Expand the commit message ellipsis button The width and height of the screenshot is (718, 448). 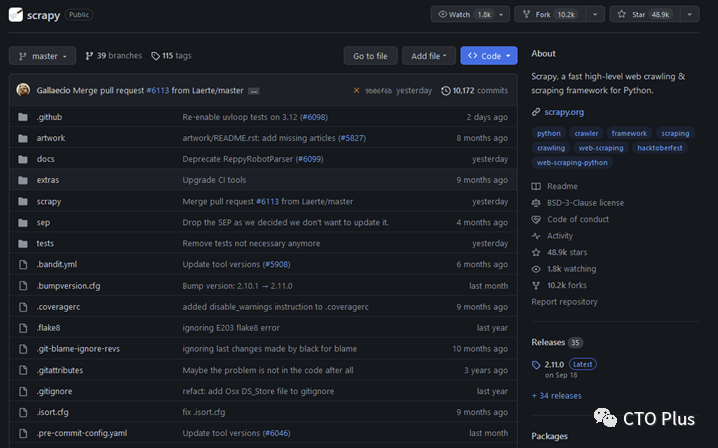pos(254,91)
